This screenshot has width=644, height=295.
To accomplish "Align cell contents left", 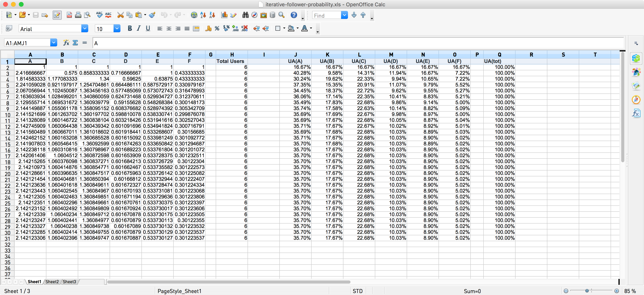I will 160,28.
